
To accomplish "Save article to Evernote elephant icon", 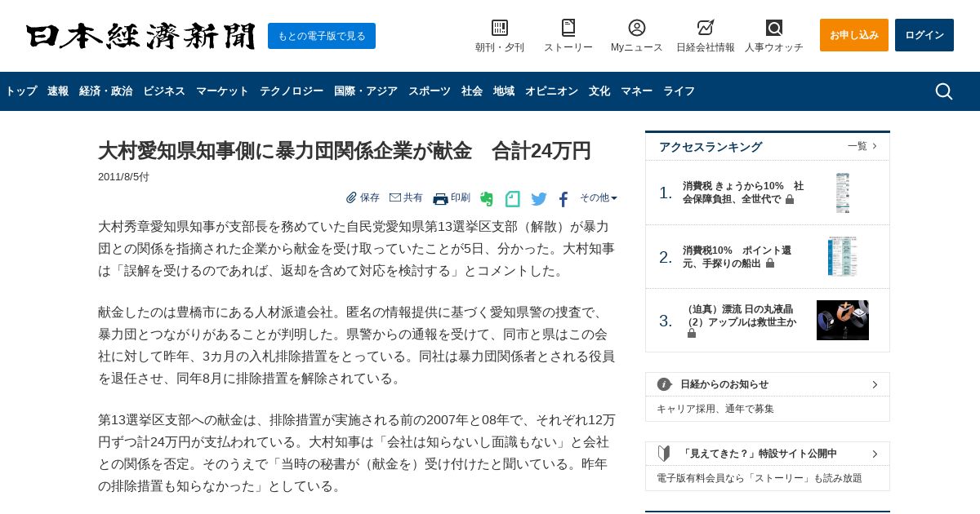I will tap(487, 199).
